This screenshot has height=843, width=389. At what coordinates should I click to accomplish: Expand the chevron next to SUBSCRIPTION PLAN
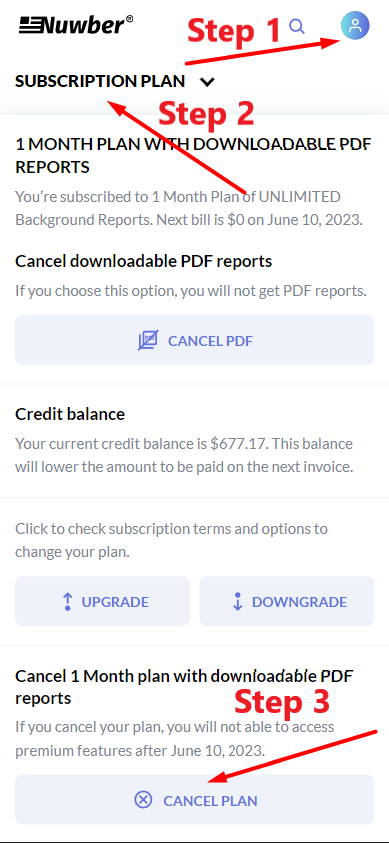pyautogui.click(x=207, y=82)
